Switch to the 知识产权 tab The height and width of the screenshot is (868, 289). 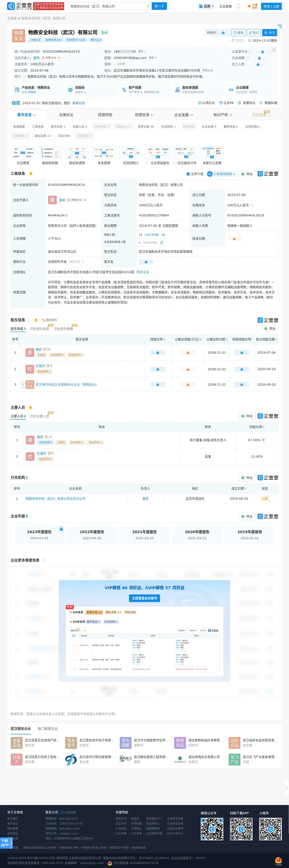[223, 115]
